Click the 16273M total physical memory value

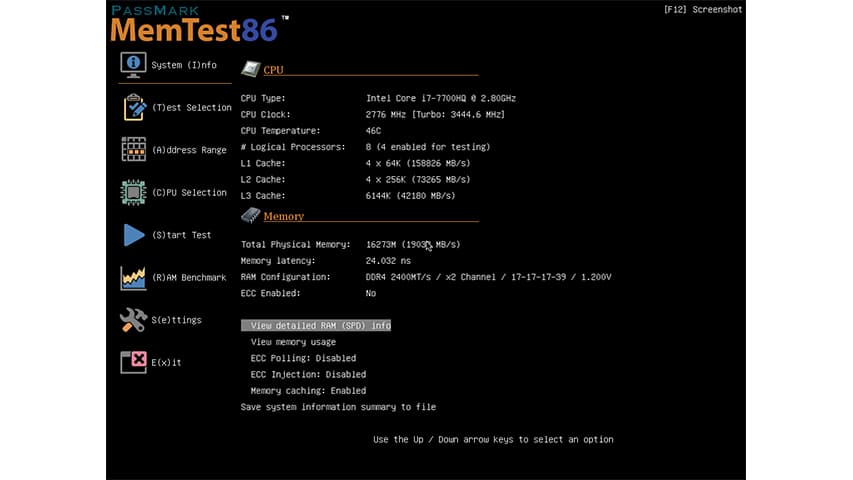[x=413, y=244]
